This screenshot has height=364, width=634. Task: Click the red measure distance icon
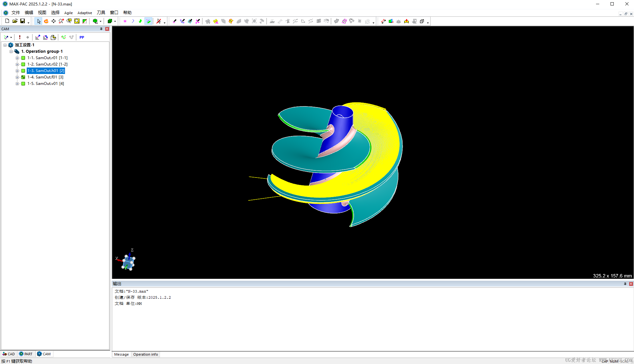click(x=383, y=21)
